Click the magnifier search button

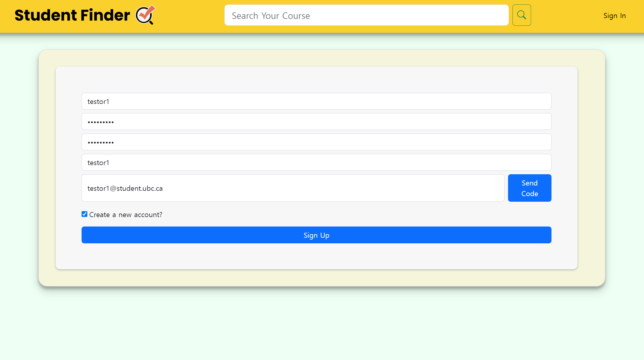[x=521, y=15]
